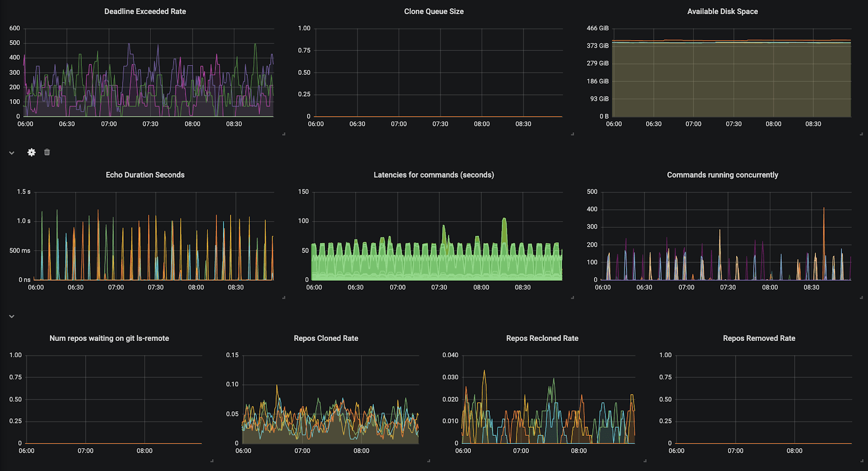
Task: Open the Deadline Exceeded Rate panel menu
Action: [x=145, y=11]
